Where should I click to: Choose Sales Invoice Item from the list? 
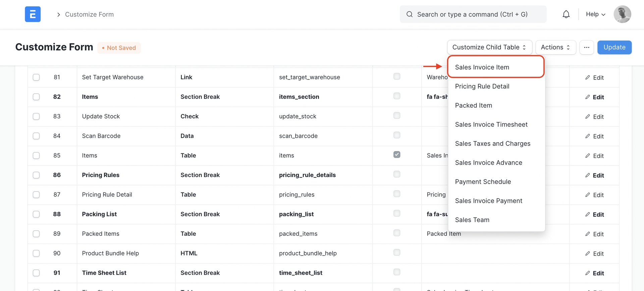click(482, 67)
